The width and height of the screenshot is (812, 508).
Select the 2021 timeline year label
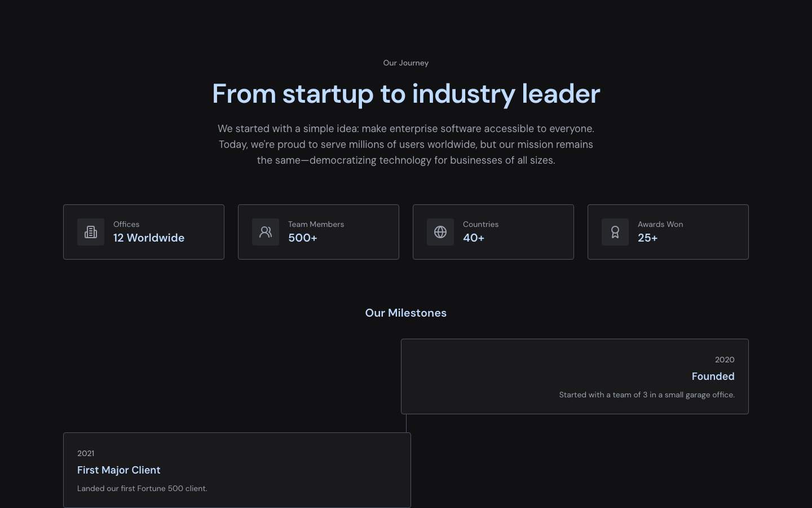point(86,453)
